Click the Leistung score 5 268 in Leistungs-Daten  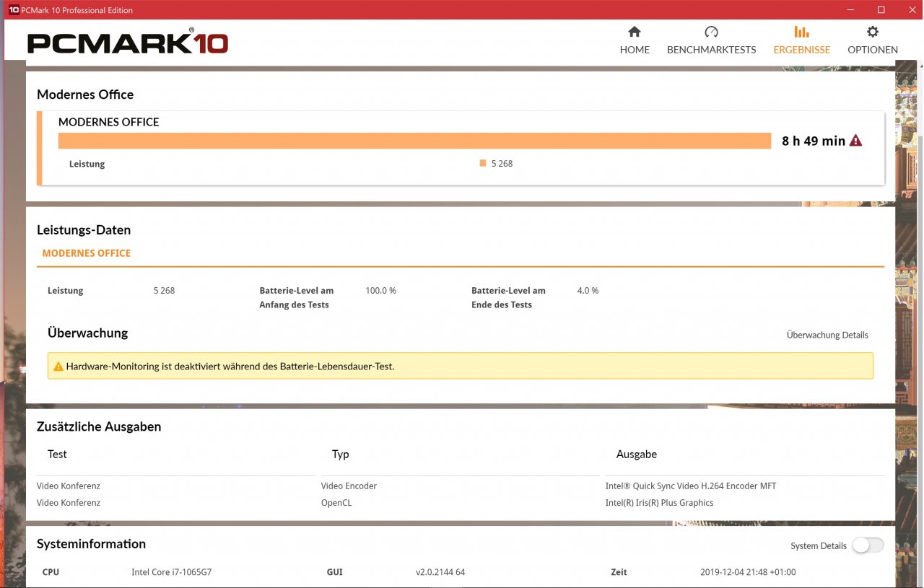click(164, 291)
